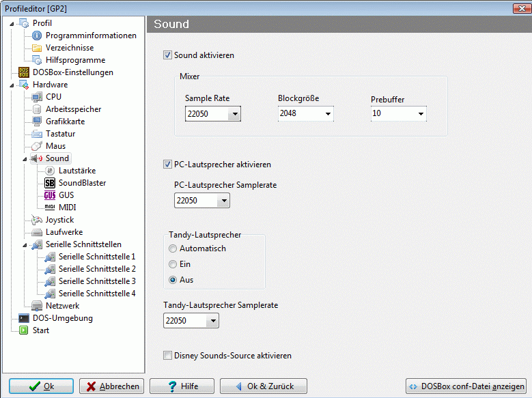The height and width of the screenshot is (398, 532).
Task: Click the Maus mouse icon
Action: coord(37,146)
